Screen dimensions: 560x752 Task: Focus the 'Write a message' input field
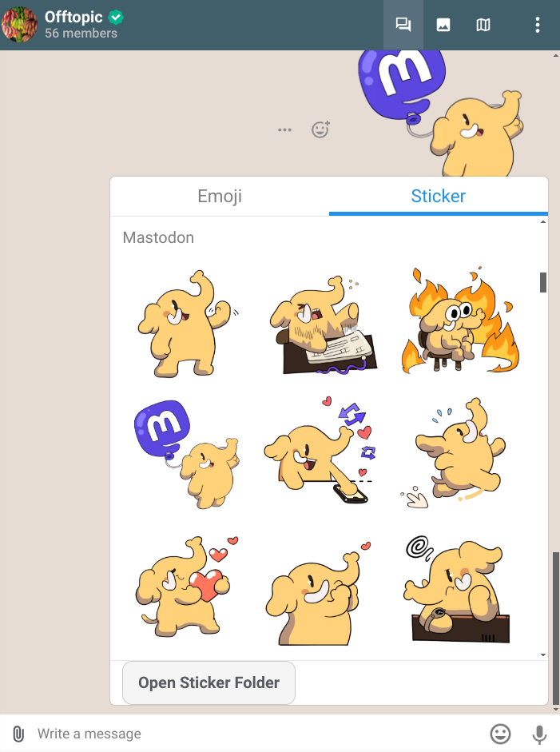click(259, 734)
